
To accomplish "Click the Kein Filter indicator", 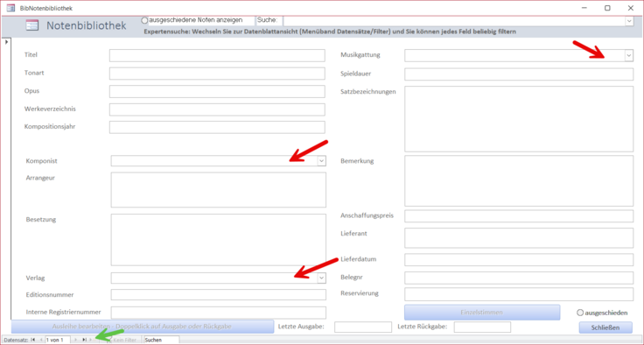I will [x=122, y=340].
